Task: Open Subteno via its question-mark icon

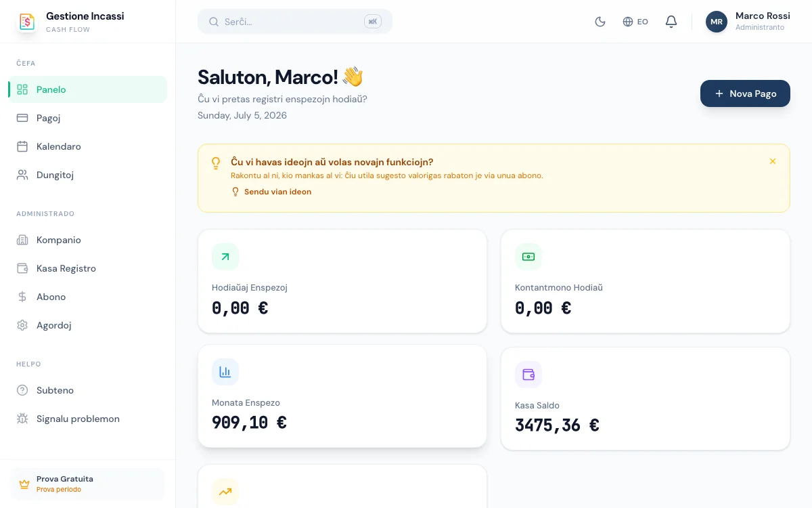Action: pyautogui.click(x=22, y=390)
